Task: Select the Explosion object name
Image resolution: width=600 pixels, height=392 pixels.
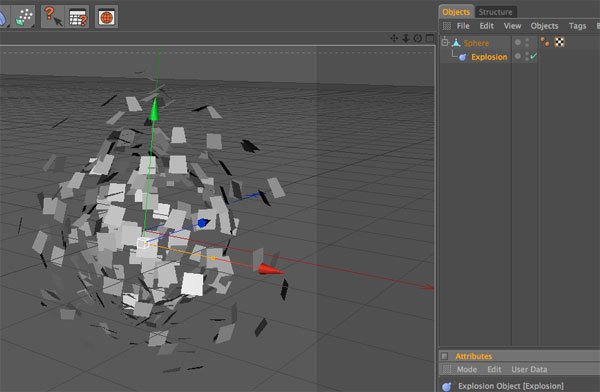Action: tap(489, 57)
